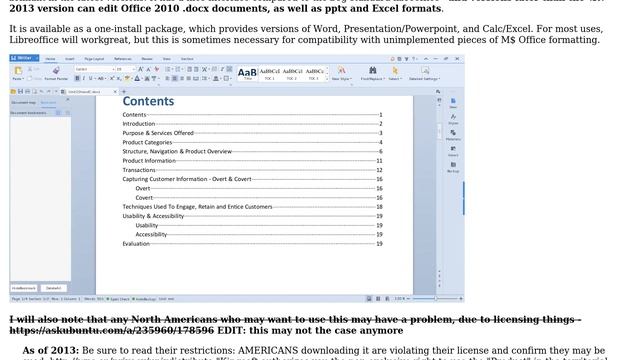Click the Redo arrow icon
The height and width of the screenshot is (360, 640).
[x=49, y=92]
